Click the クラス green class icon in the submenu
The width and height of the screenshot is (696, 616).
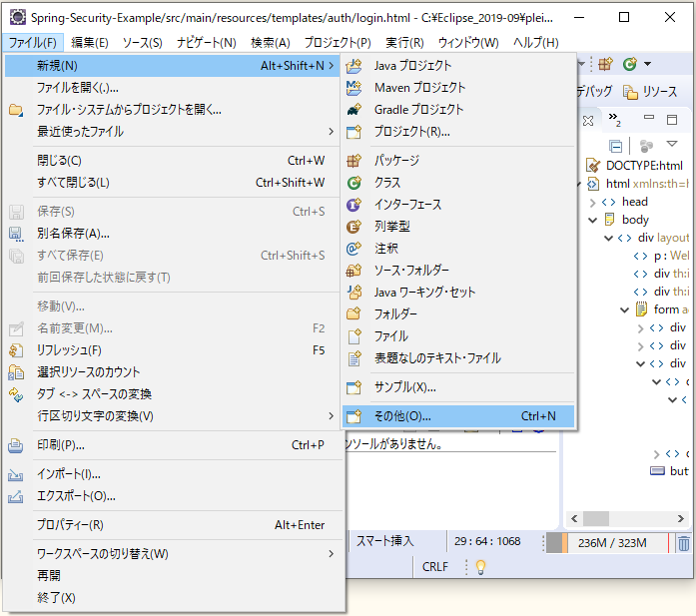(x=353, y=183)
